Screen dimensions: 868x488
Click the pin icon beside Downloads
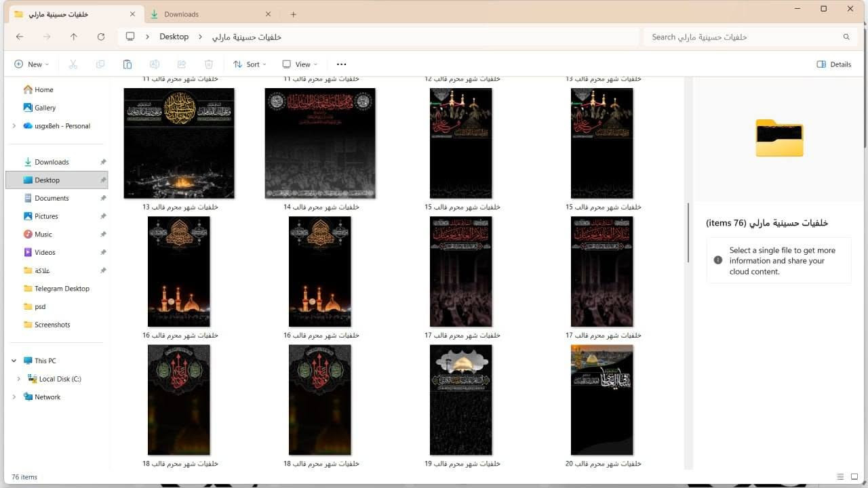(x=103, y=162)
